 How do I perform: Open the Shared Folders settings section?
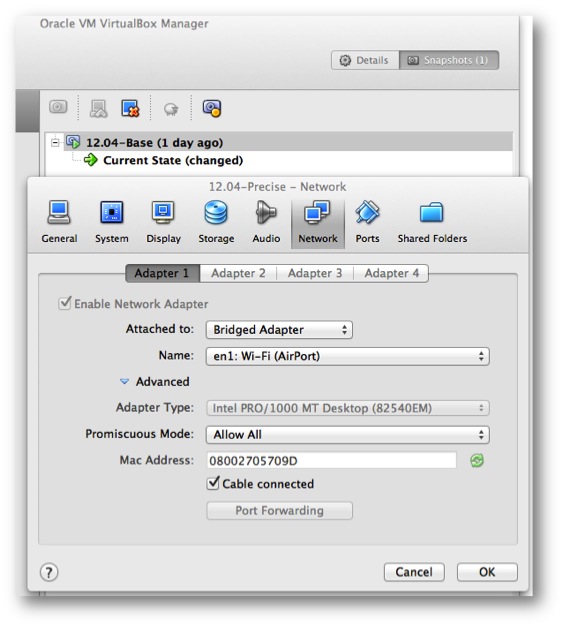click(x=432, y=223)
